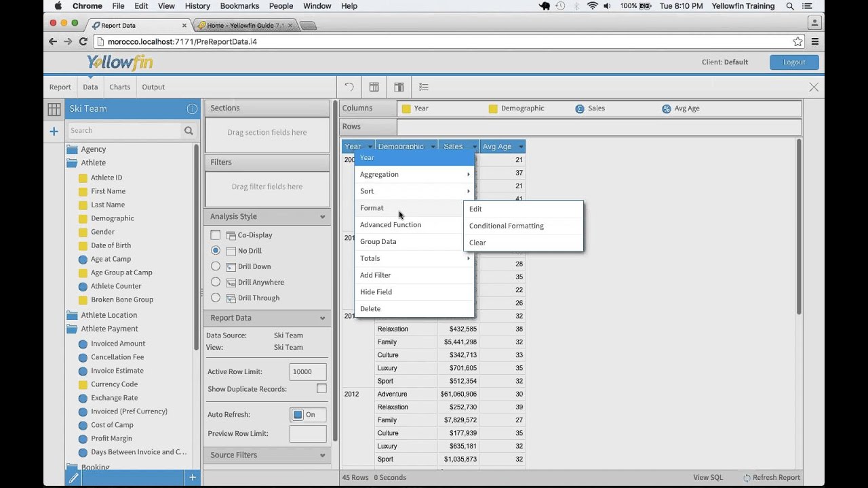Open Sales column header dropdown arrow
Screen dimensions: 868x488
point(474,146)
